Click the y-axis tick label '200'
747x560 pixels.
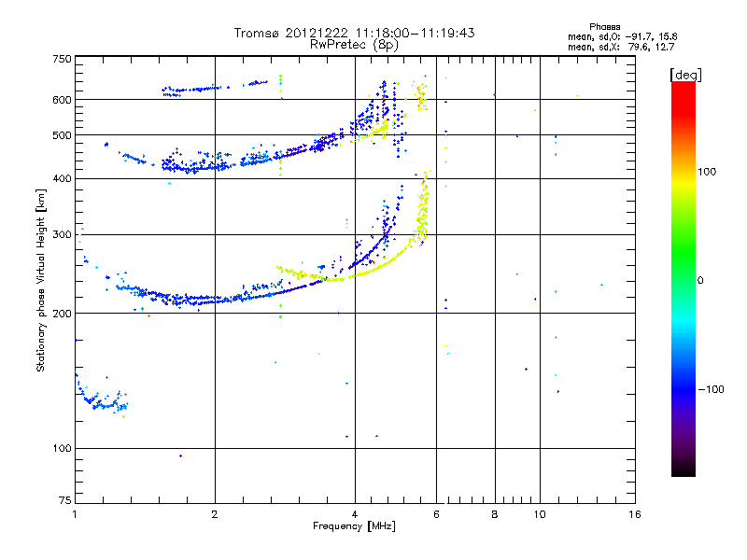click(x=62, y=314)
